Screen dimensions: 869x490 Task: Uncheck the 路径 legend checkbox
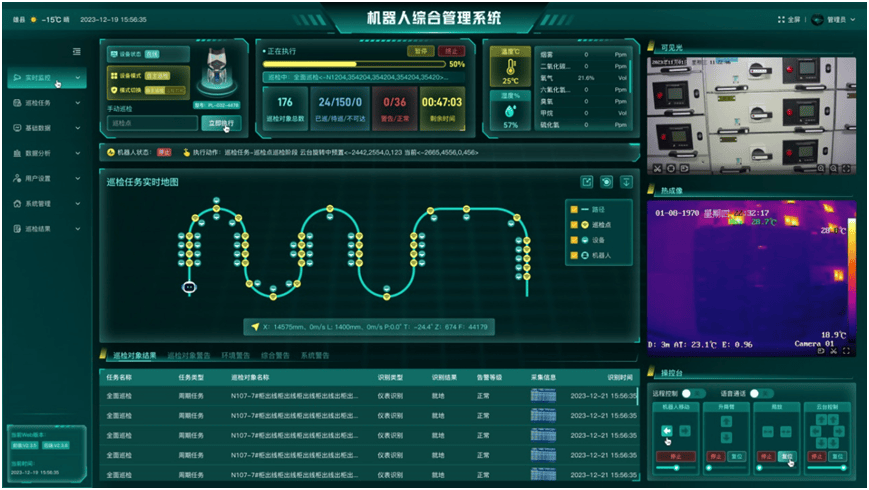(x=574, y=210)
